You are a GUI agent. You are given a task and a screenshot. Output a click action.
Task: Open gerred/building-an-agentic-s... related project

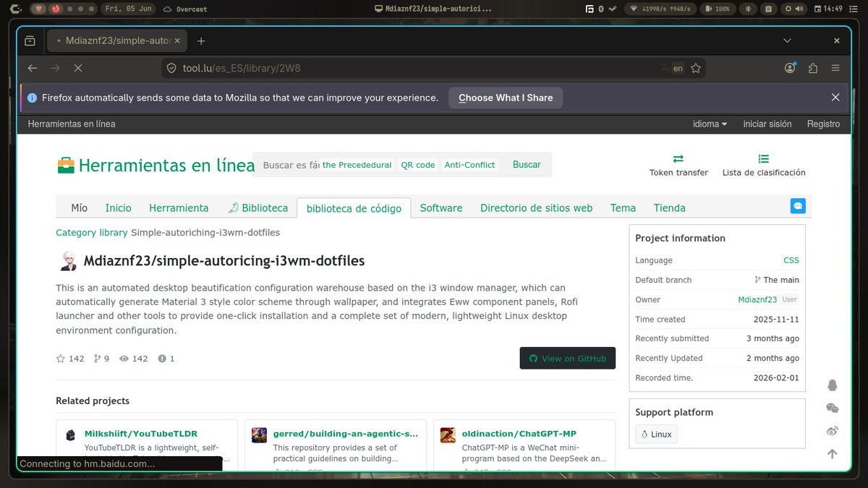point(346,434)
